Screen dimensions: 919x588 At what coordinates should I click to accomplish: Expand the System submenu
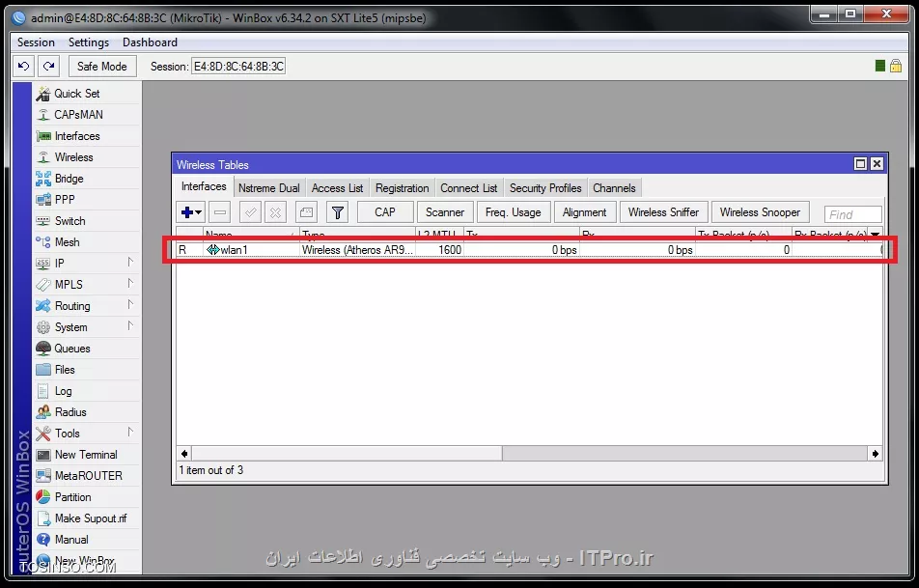87,327
